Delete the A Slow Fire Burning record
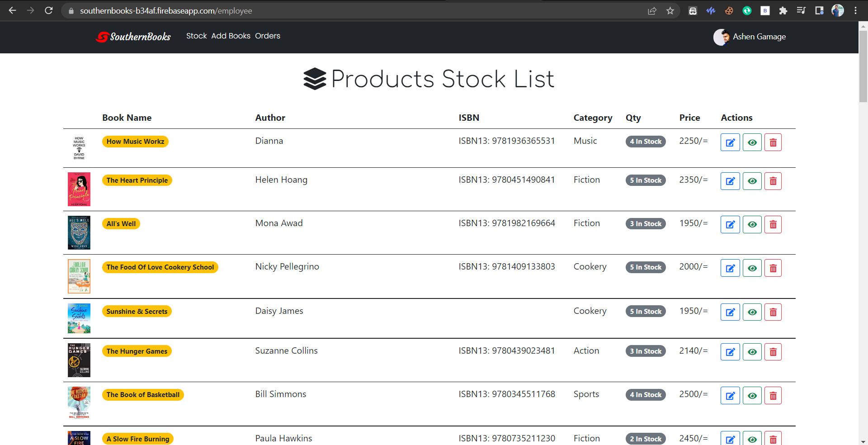 [x=773, y=438]
